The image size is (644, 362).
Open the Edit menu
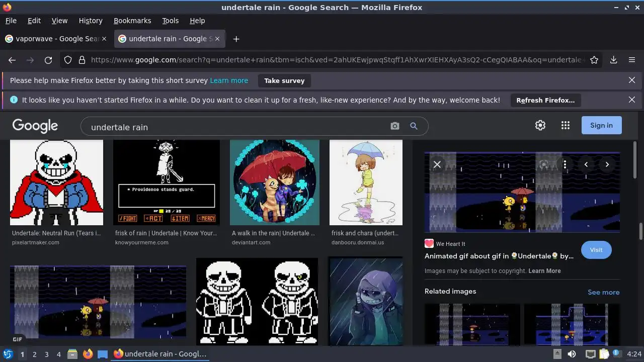[34, 21]
